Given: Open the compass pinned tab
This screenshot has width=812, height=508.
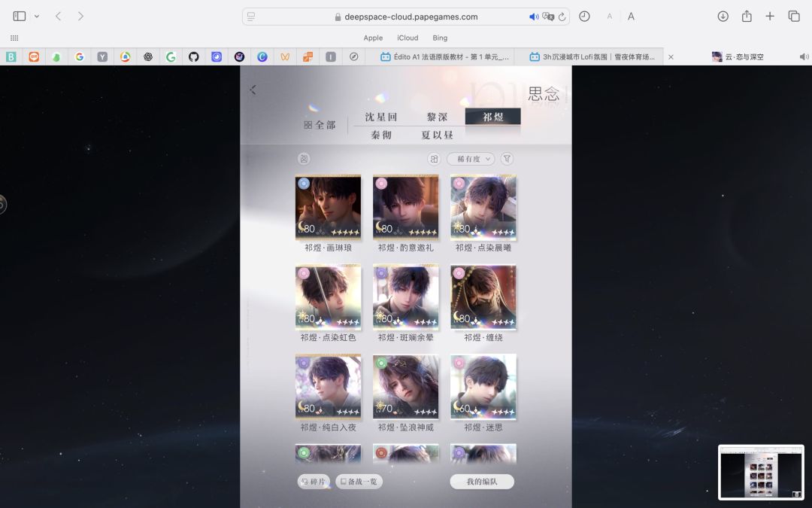Looking at the screenshot, I should pyautogui.click(x=353, y=57).
